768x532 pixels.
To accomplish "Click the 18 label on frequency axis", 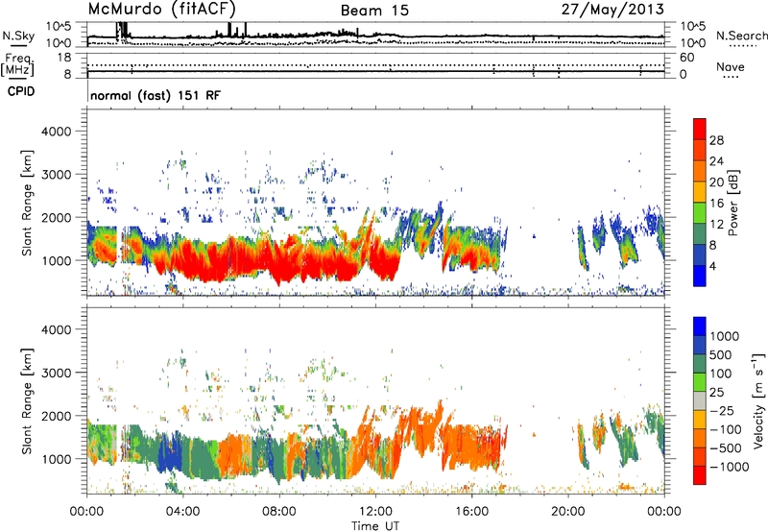I will 64,58.
